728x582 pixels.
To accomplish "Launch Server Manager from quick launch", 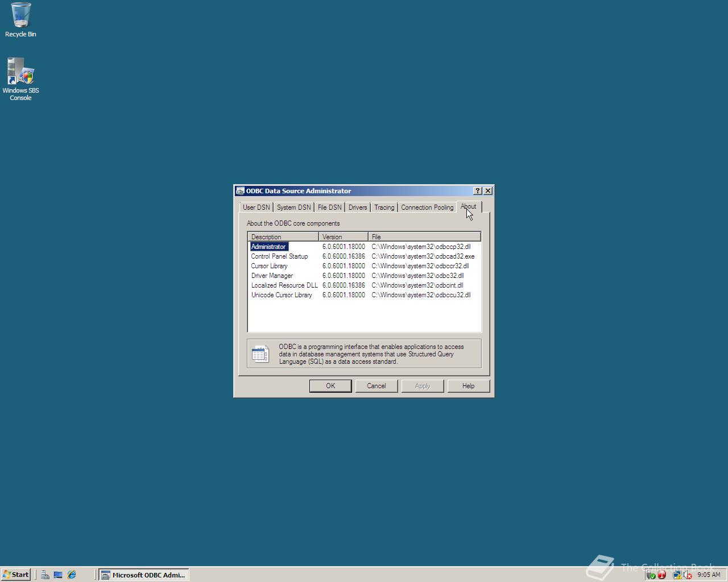I will (x=45, y=575).
